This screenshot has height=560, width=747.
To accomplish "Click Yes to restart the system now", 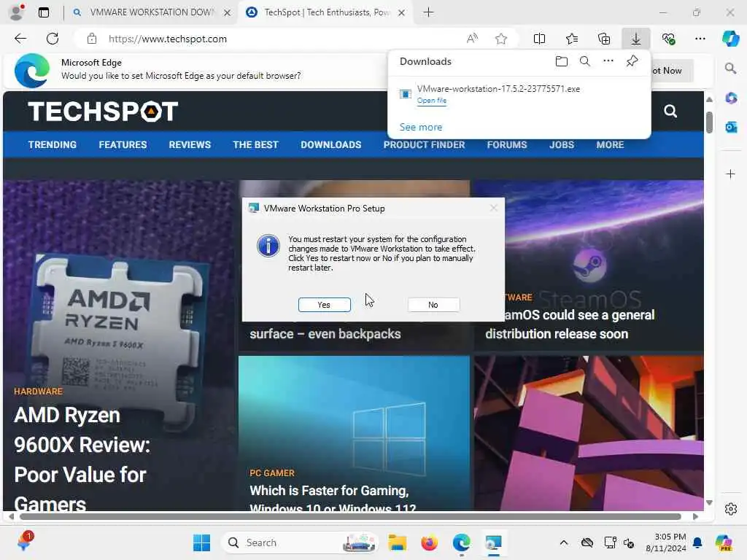I will pyautogui.click(x=324, y=305).
